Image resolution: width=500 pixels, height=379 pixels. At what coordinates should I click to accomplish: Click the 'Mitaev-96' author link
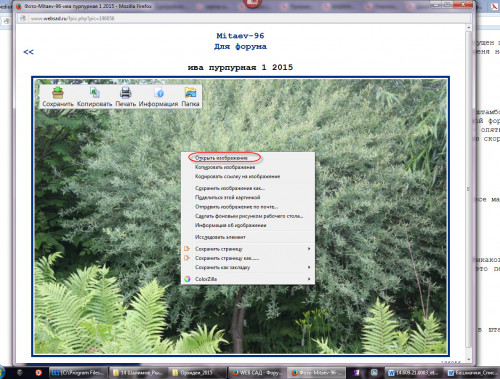(x=240, y=36)
